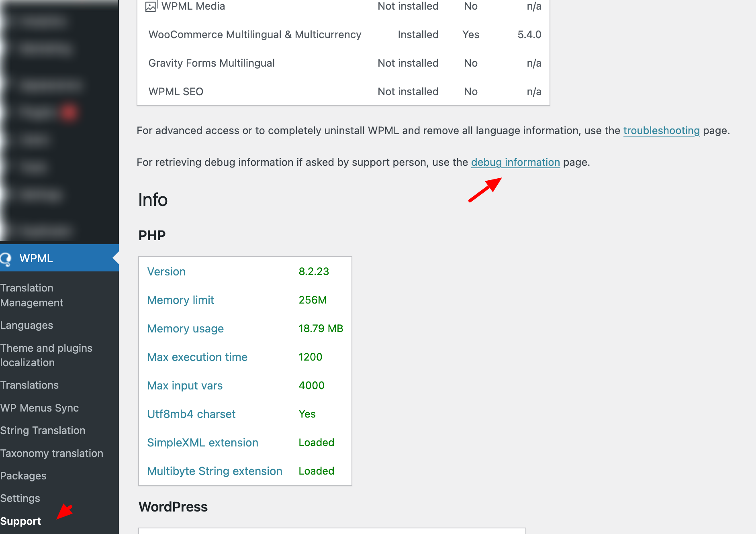The image size is (756, 534).
Task: Follow the troubleshooting link
Action: [x=661, y=130]
